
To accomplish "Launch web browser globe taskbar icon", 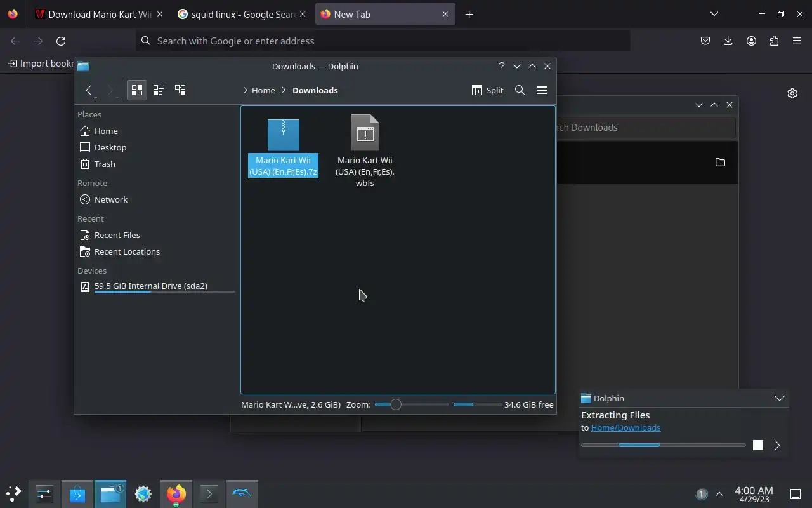I will coord(143,493).
